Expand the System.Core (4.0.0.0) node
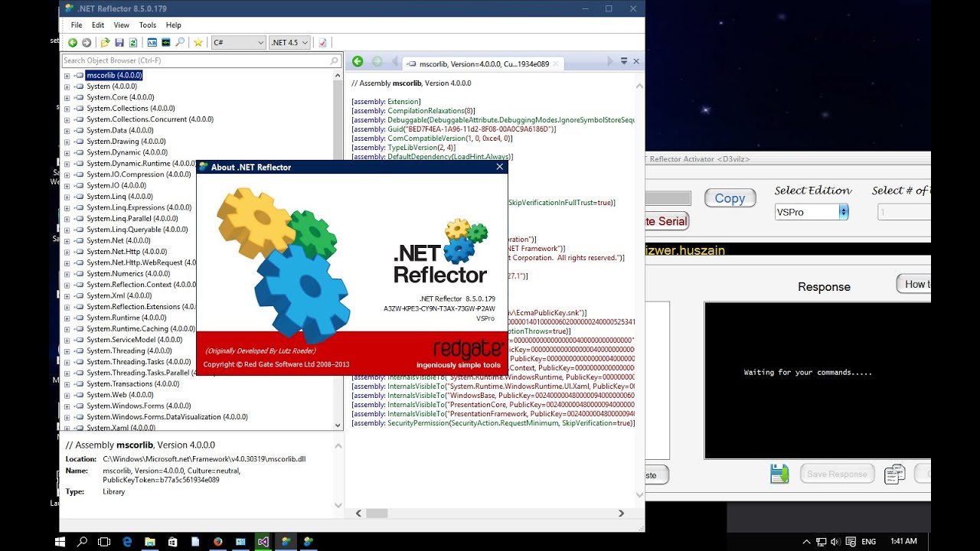980x551 pixels. 67,98
